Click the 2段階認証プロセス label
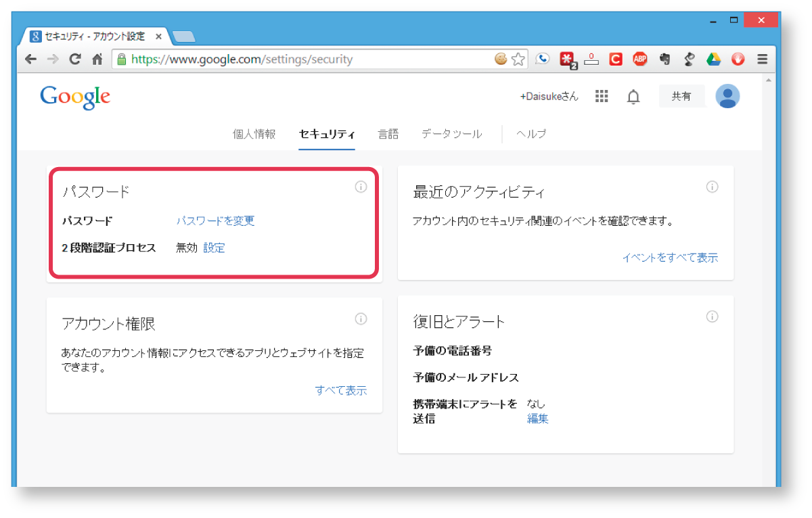812x518 pixels. coord(108,248)
